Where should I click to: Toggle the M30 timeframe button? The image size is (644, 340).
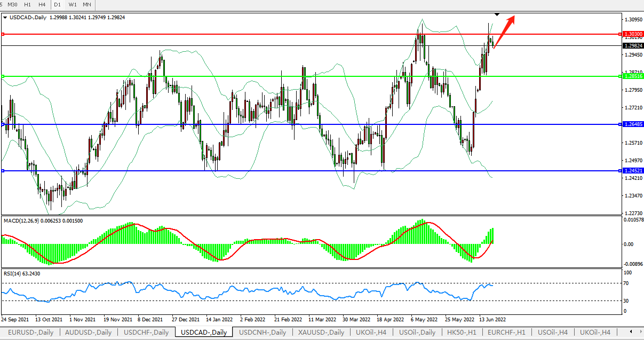coord(12,4)
